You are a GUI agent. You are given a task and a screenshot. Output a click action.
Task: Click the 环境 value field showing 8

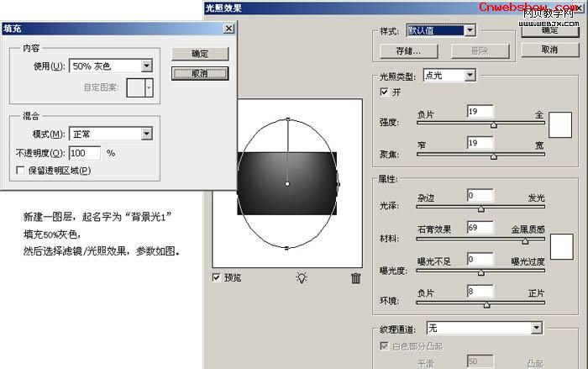480,292
